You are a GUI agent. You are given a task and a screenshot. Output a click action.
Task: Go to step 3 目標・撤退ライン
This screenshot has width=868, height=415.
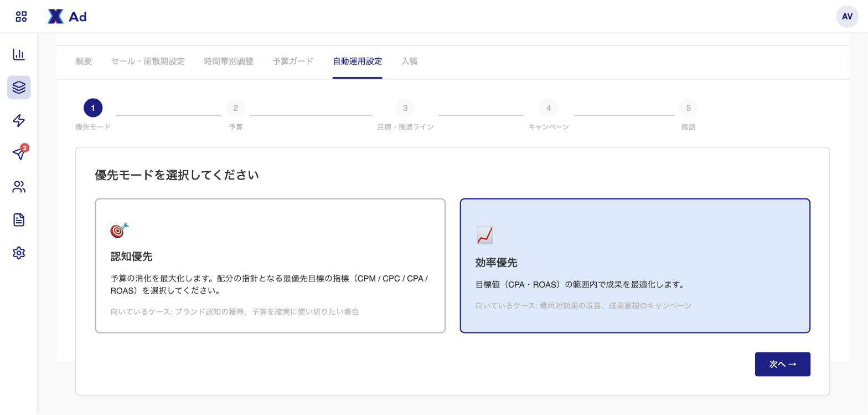click(x=405, y=115)
